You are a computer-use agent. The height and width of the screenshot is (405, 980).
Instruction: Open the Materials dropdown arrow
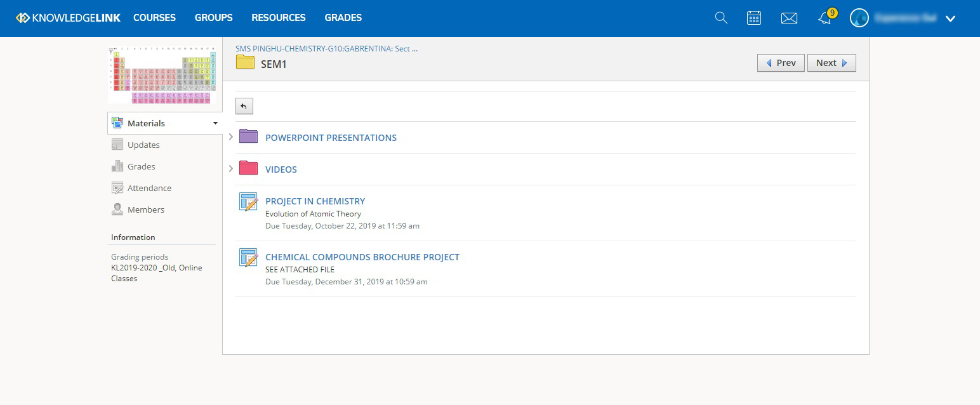pos(215,123)
